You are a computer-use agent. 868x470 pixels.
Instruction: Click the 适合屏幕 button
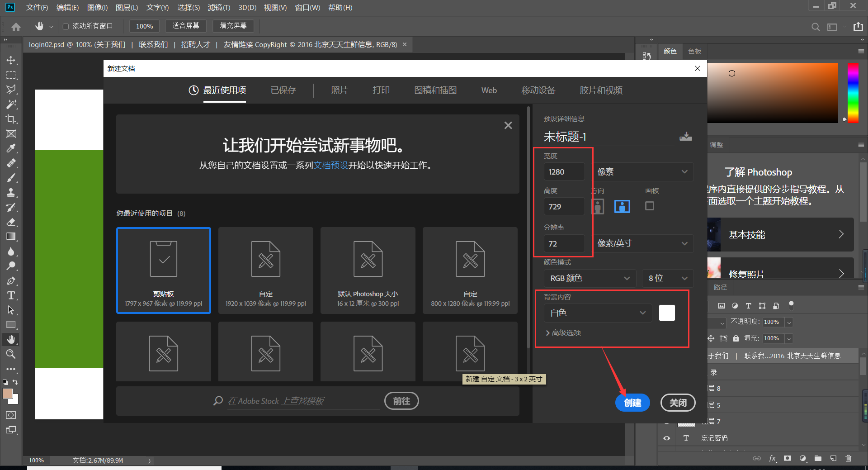[186, 26]
